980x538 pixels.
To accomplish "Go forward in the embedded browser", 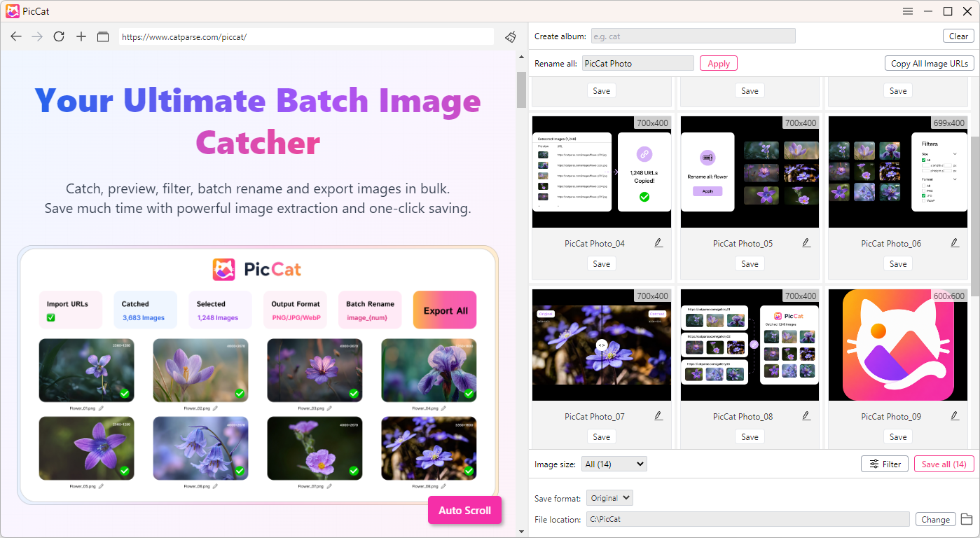I will [37, 36].
